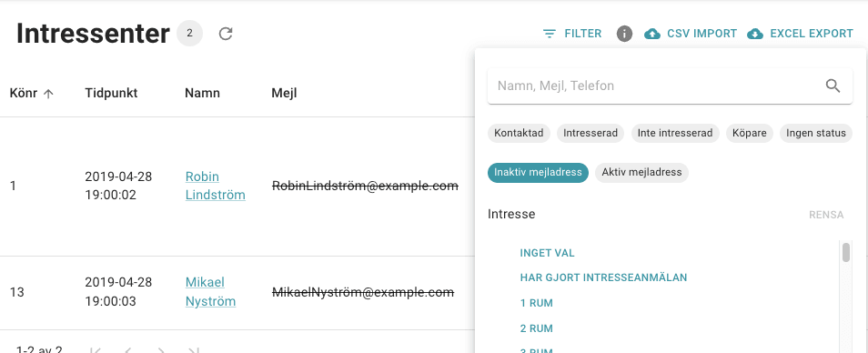Toggle the Ingen status filter chip

(816, 134)
